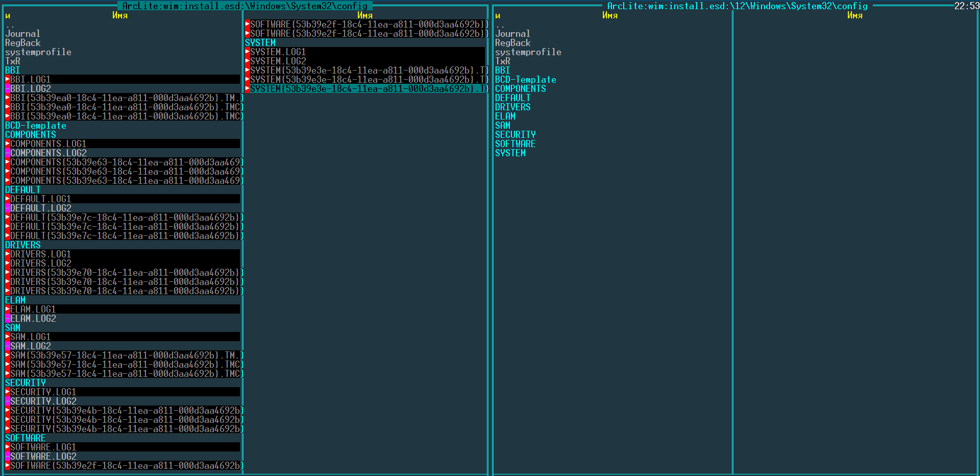Open the RegBack folder in the right panel

(x=512, y=43)
